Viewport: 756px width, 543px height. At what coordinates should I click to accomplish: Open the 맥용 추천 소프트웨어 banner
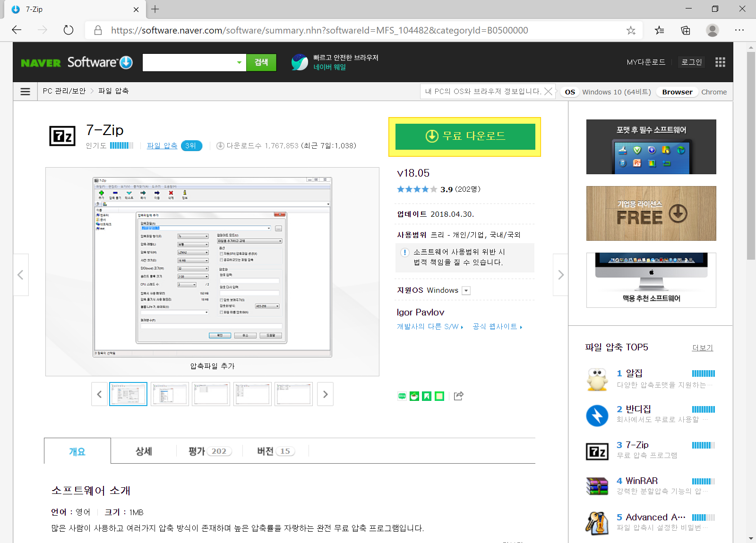[651, 280]
